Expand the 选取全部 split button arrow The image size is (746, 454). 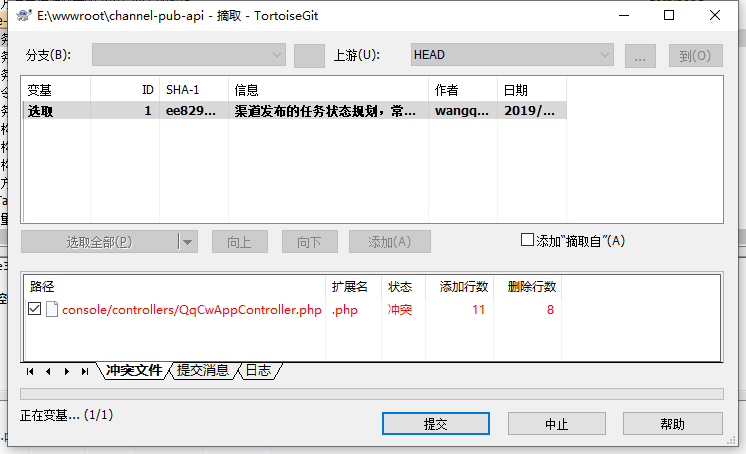click(188, 242)
